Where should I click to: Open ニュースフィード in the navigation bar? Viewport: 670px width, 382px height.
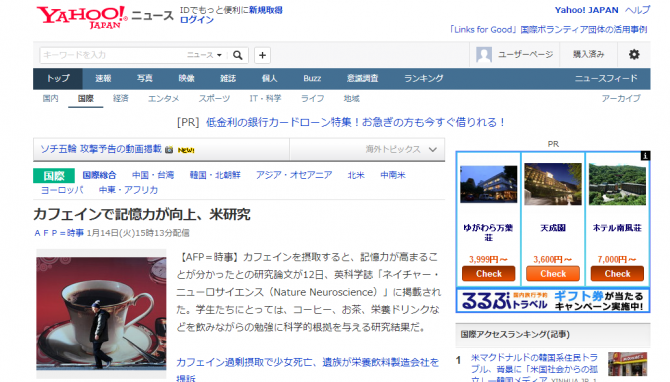coord(606,78)
